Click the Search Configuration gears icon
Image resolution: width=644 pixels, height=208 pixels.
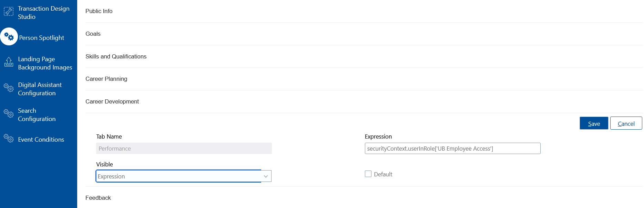(x=9, y=113)
